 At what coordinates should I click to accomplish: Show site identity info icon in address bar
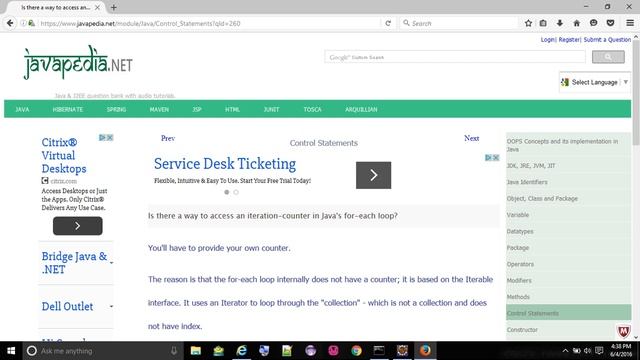point(23,23)
